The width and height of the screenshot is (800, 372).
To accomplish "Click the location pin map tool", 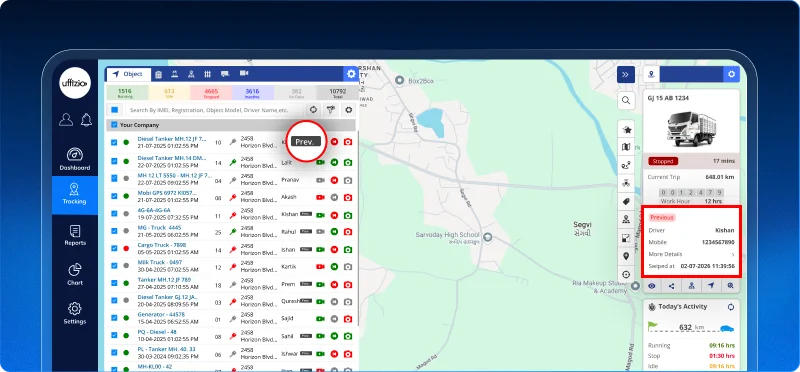I will click(x=627, y=256).
